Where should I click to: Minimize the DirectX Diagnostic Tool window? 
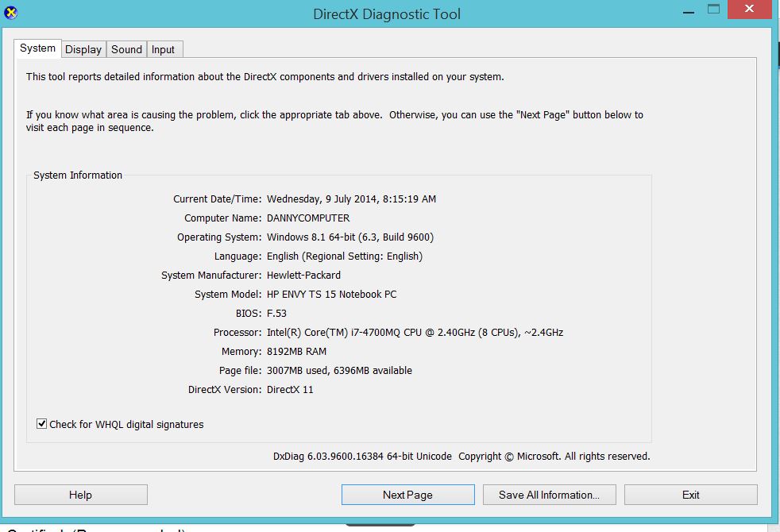pos(689,11)
